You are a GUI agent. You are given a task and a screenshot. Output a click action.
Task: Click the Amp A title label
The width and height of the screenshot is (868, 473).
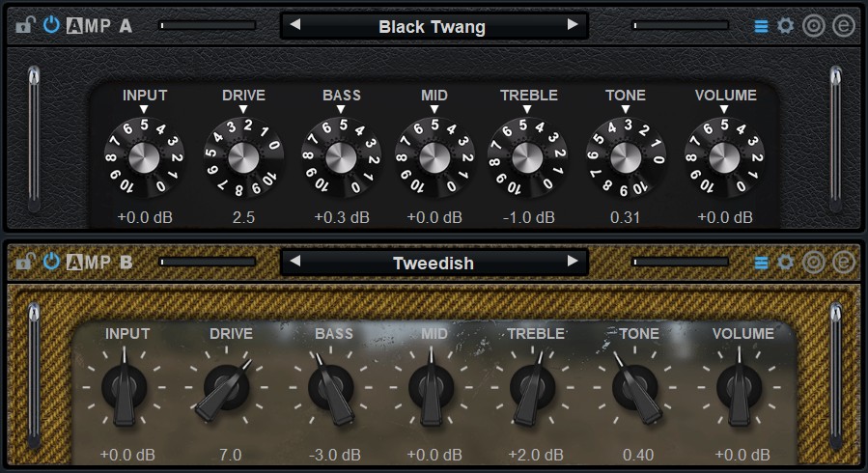click(99, 26)
